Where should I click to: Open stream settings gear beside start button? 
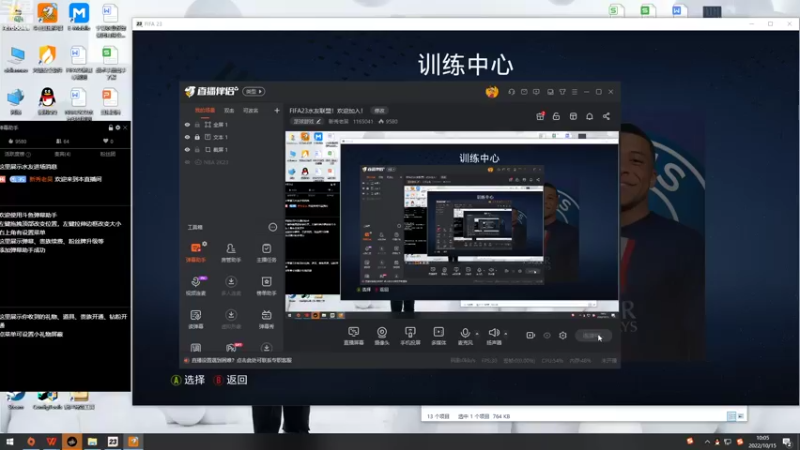tap(563, 335)
